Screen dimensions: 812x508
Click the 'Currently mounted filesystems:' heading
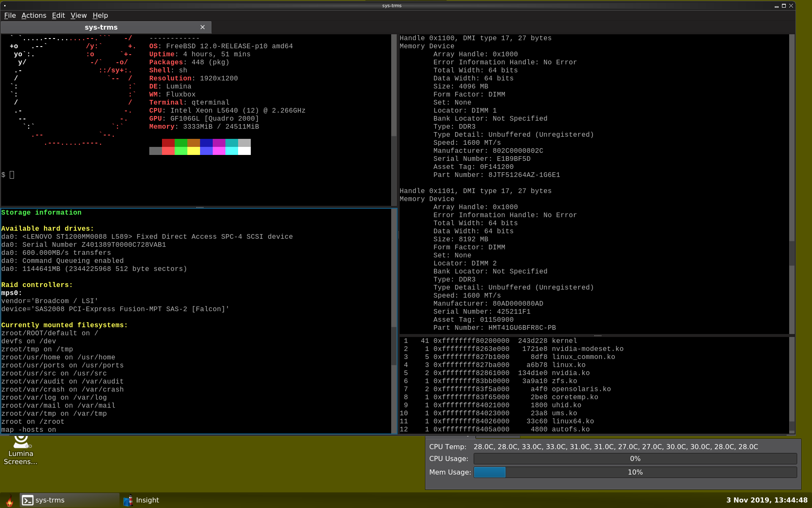point(64,325)
